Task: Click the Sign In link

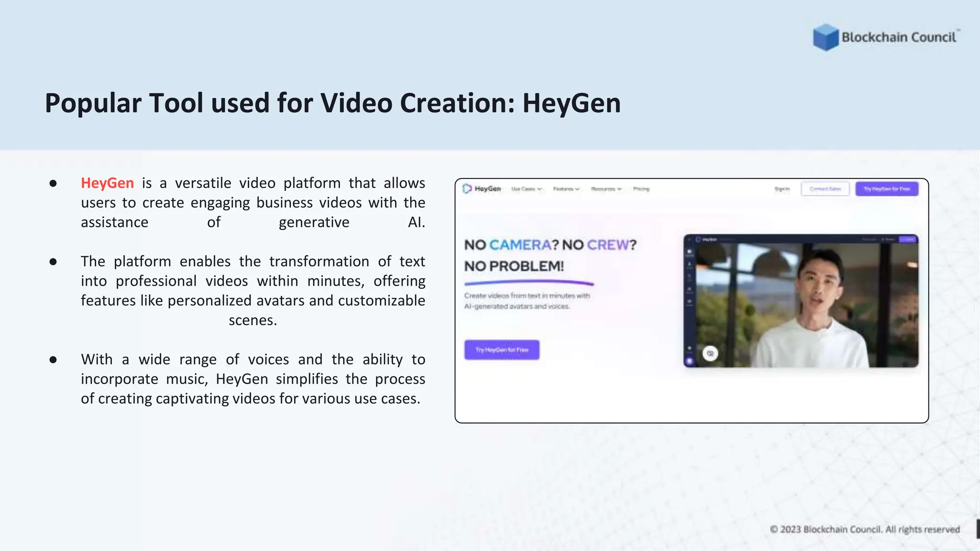Action: pos(782,189)
